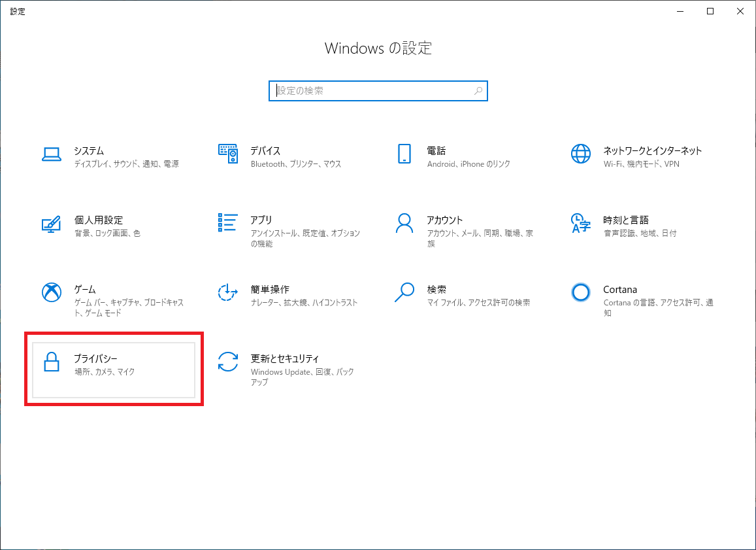This screenshot has height=550, width=756.
Task: Click 'Android、iPhone のリンク' description
Action: 468,164
